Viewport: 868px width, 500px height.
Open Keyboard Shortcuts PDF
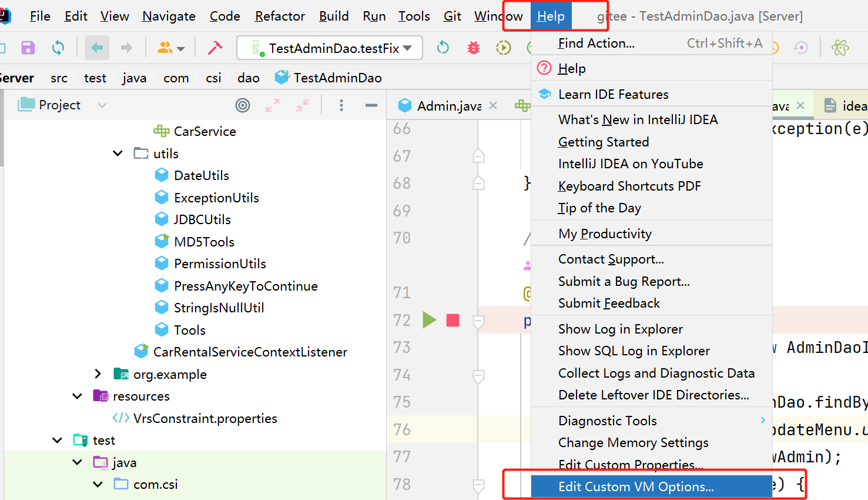652,186
